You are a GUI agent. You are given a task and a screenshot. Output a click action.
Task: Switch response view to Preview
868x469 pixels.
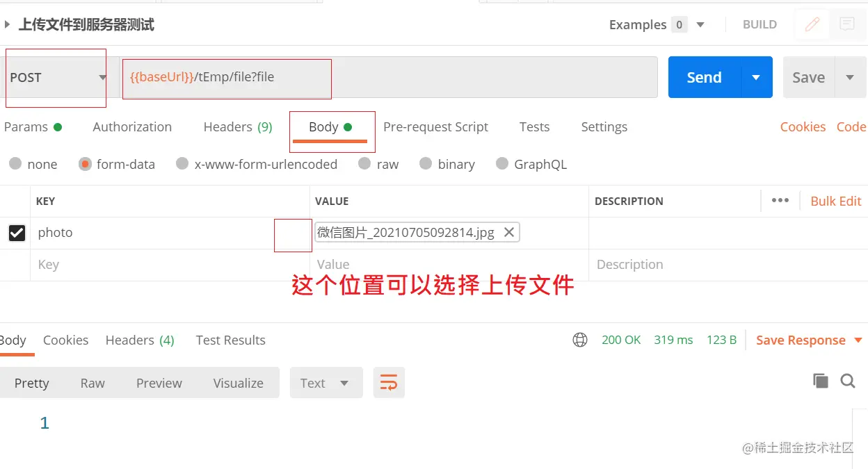[x=159, y=383]
